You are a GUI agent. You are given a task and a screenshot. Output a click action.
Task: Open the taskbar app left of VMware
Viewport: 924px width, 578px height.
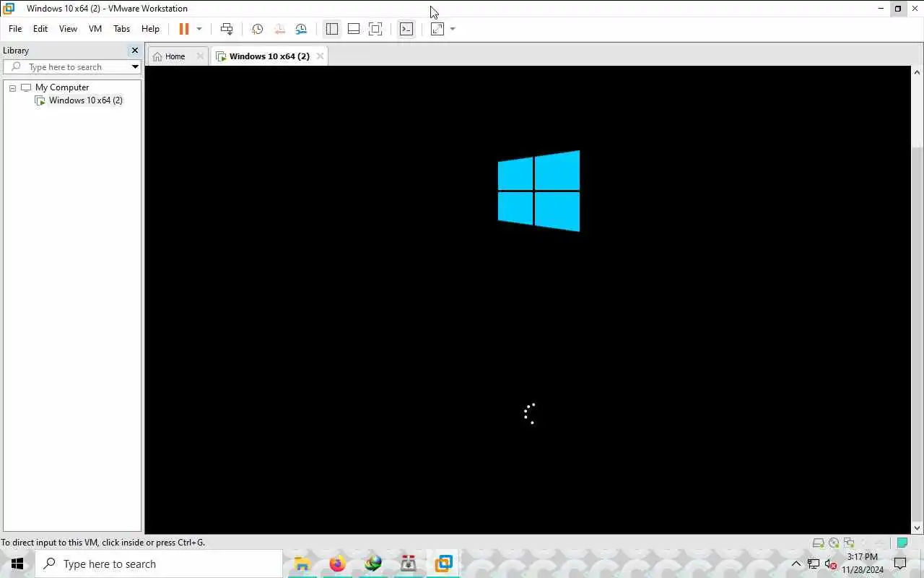tap(408, 564)
